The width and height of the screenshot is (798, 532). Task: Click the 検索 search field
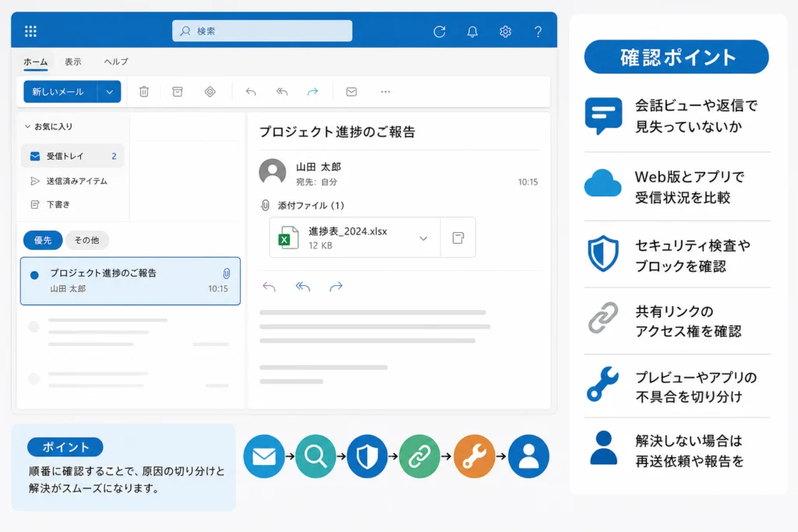tap(262, 31)
